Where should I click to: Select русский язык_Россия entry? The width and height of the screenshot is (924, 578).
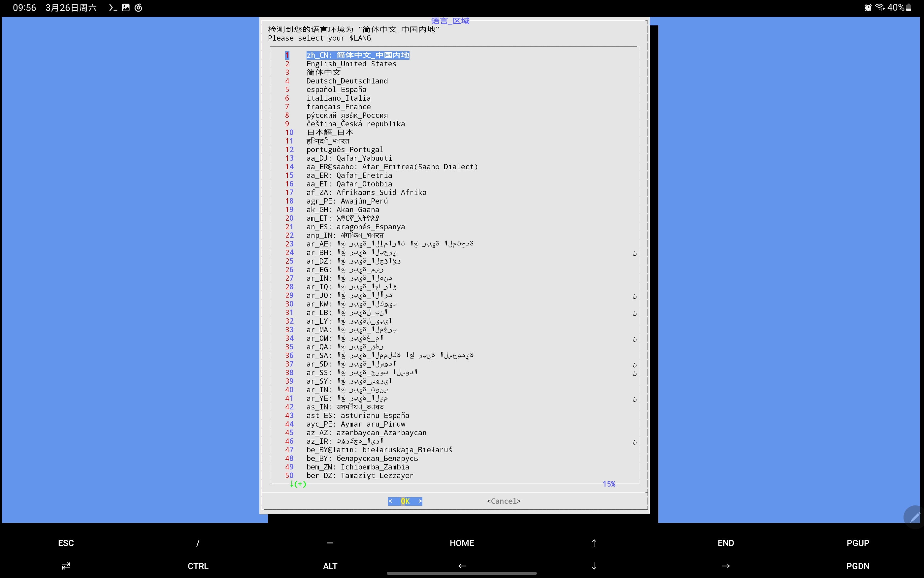347,115
